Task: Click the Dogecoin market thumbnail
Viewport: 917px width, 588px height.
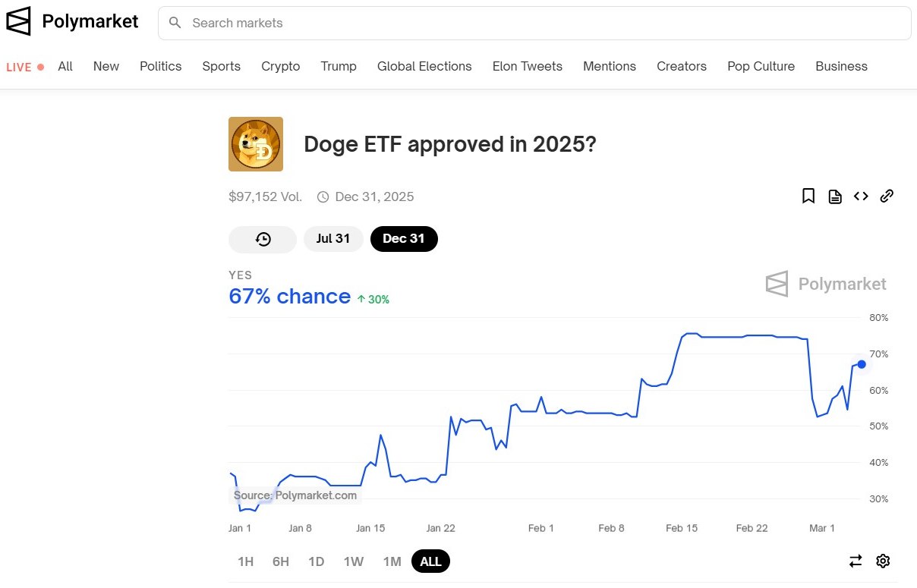Action: point(256,144)
